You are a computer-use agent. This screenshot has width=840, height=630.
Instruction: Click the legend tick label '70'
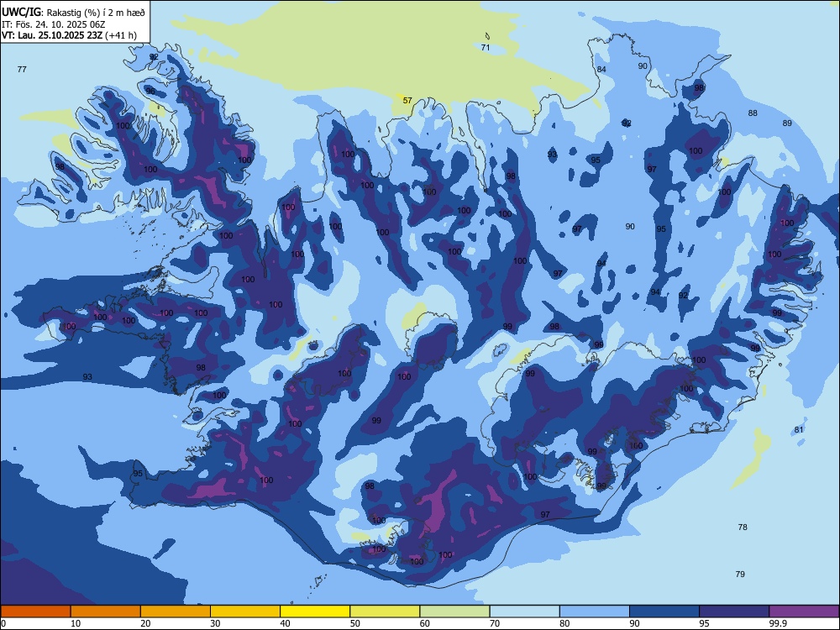(495, 623)
